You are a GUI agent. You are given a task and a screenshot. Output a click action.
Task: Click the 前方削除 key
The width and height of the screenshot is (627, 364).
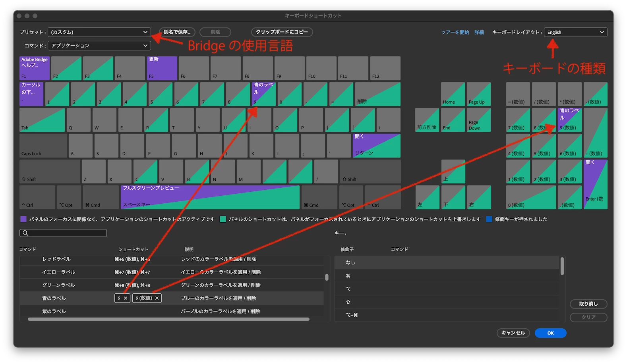coord(427,120)
